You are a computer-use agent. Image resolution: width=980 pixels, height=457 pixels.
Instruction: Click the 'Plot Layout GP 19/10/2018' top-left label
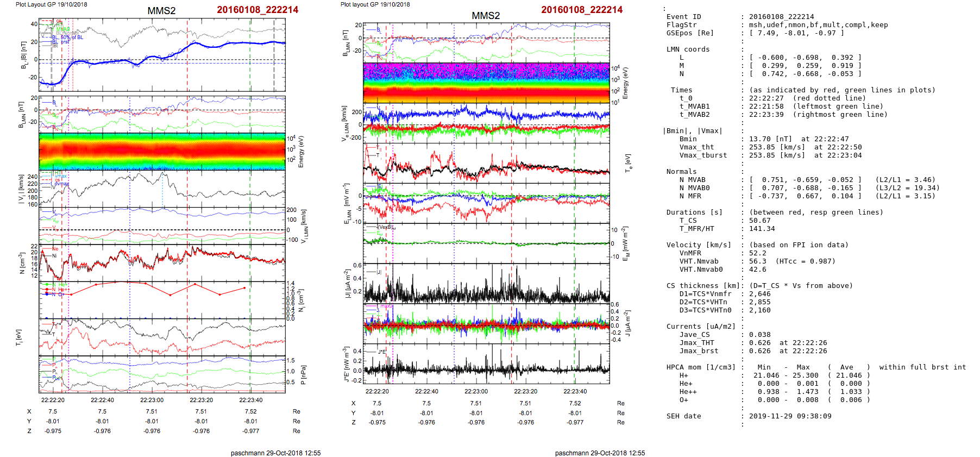[51, 4]
